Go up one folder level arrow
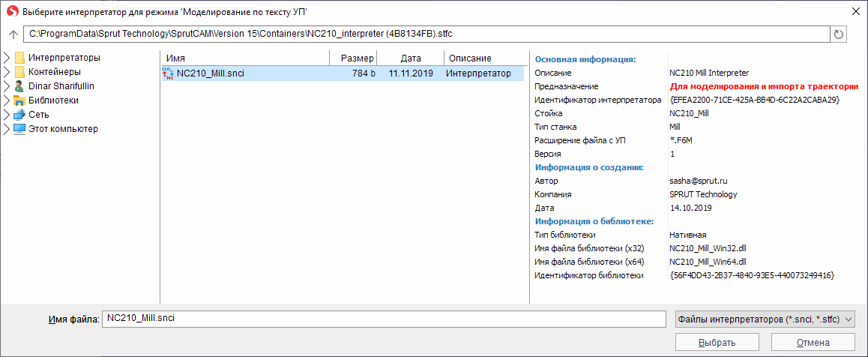The image size is (868, 357). [x=13, y=34]
